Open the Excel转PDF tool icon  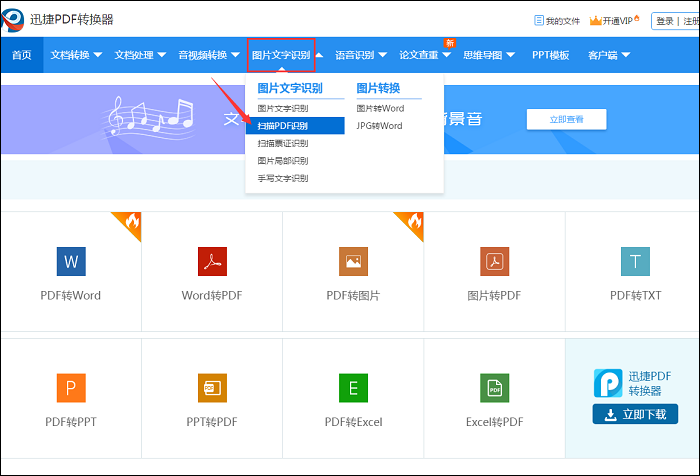[494, 388]
